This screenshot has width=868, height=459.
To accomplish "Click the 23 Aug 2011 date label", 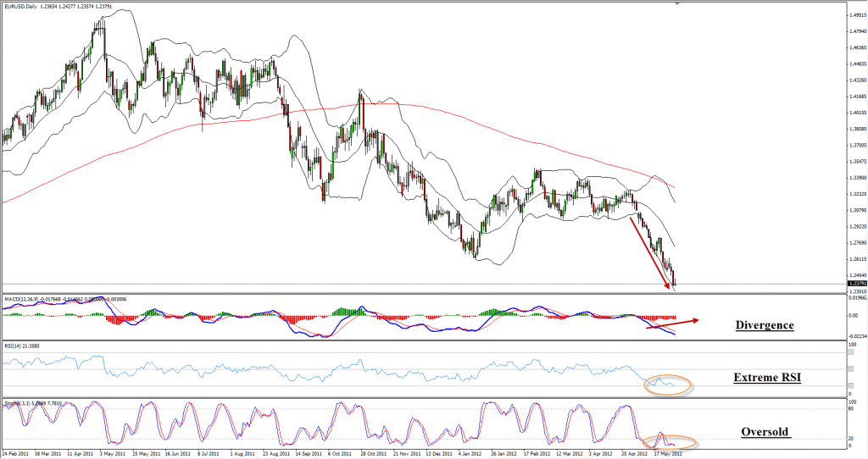I will coord(276,454).
